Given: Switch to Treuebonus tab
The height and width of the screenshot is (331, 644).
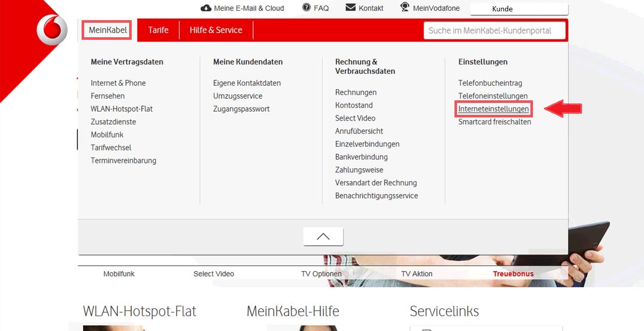Looking at the screenshot, I should pyautogui.click(x=513, y=274).
